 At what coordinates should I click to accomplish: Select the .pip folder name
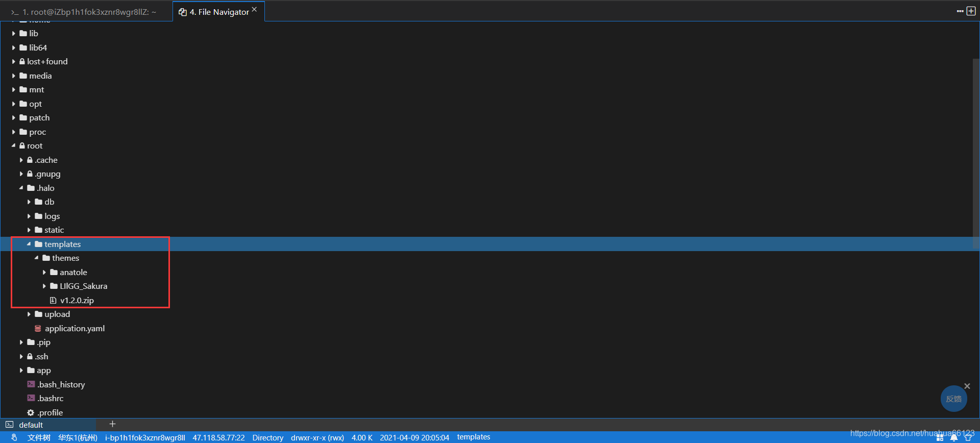(43, 342)
